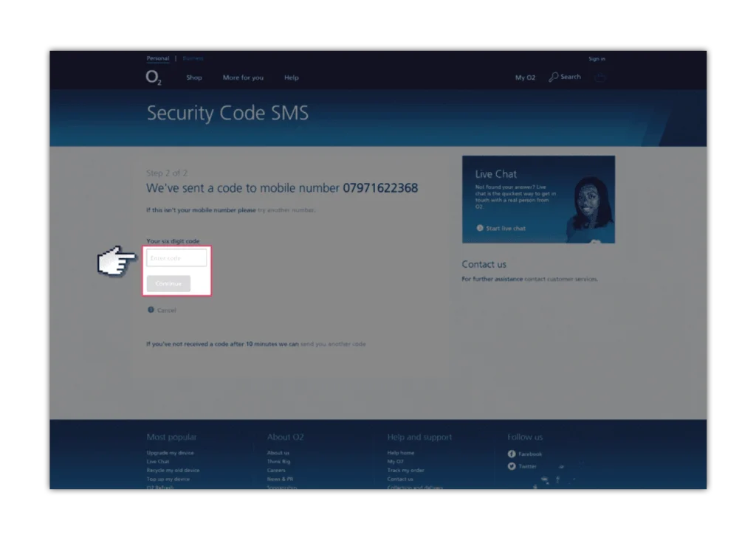Click the O2 logo in header
Screen dimensions: 756x540
(x=154, y=77)
